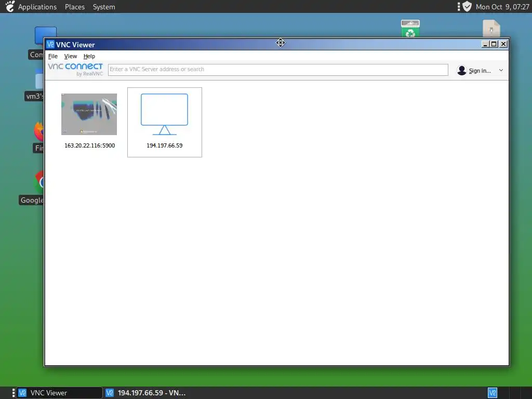Viewport: 532px width, 399px height.
Task: Open the System menu in top panel
Action: pos(104,7)
